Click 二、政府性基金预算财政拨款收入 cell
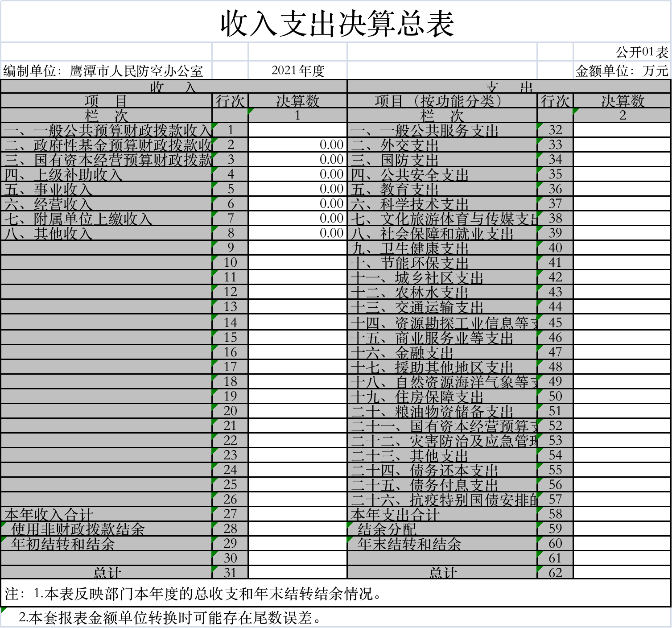This screenshot has width=672, height=628. [107, 145]
